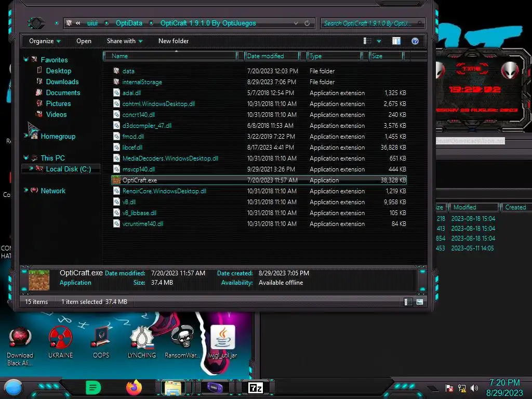Expand the Homegroup tree node
The width and height of the screenshot is (532, 399).
point(26,136)
